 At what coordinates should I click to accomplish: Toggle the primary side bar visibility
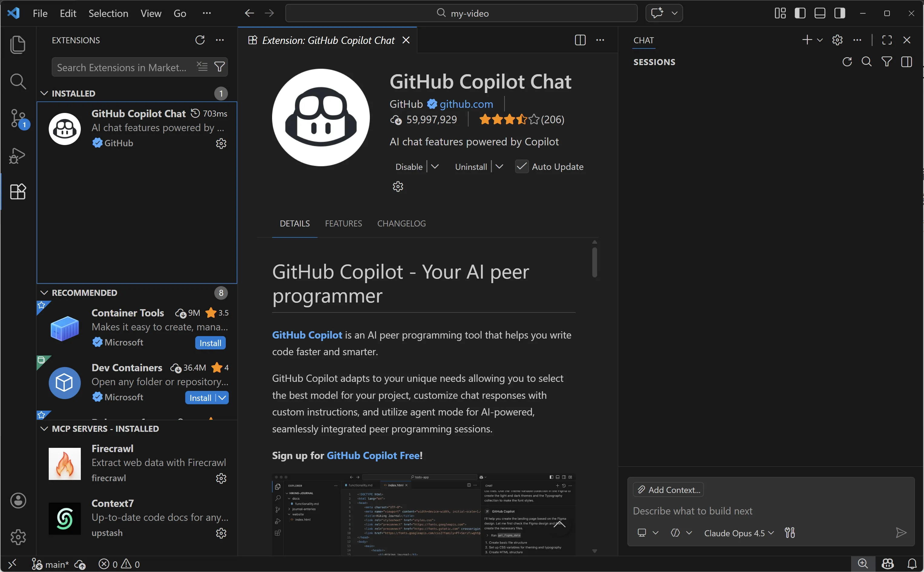coord(800,13)
